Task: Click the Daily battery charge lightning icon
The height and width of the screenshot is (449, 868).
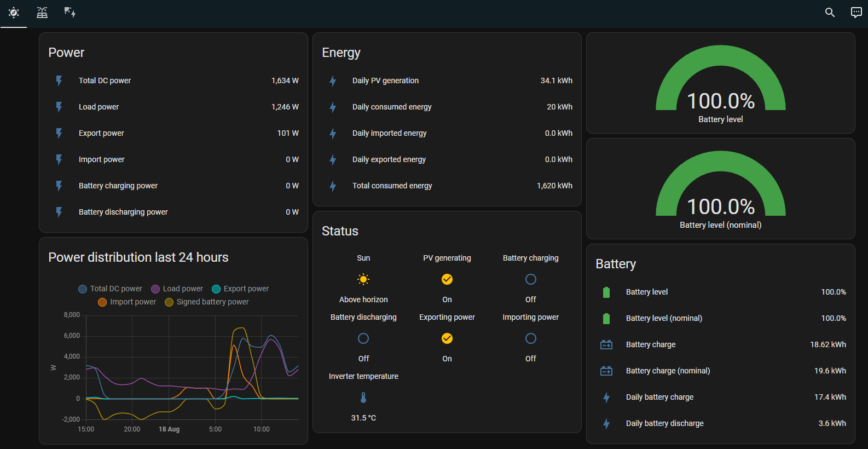Action: point(606,398)
